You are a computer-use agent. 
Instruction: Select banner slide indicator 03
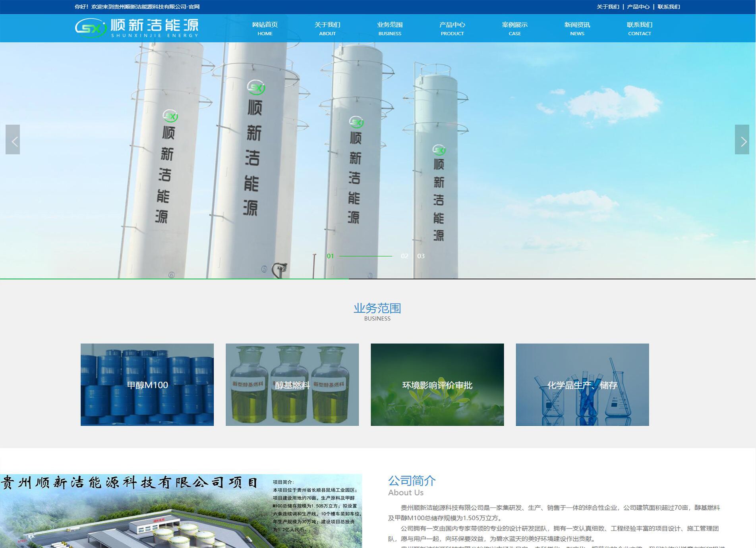coord(421,256)
